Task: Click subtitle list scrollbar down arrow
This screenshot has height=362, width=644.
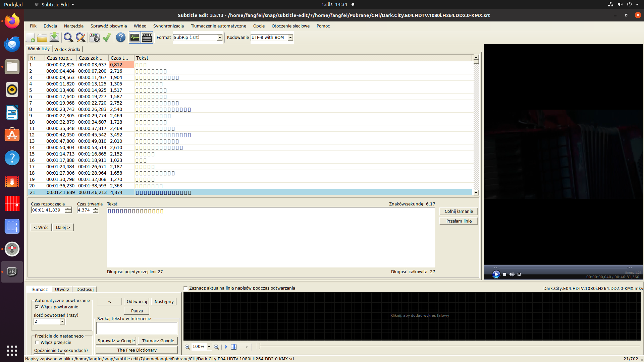Action: (476, 193)
